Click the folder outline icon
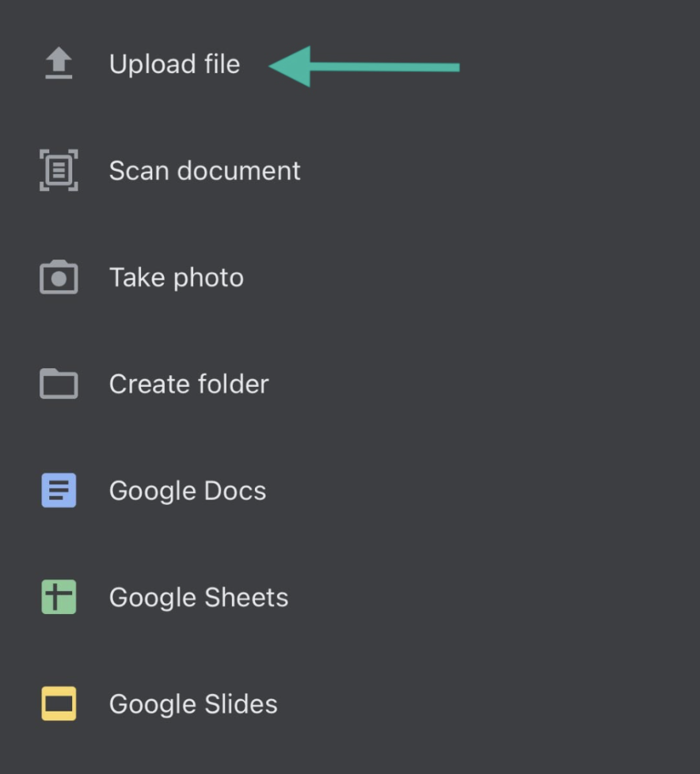The width and height of the screenshot is (700, 774). pos(59,384)
